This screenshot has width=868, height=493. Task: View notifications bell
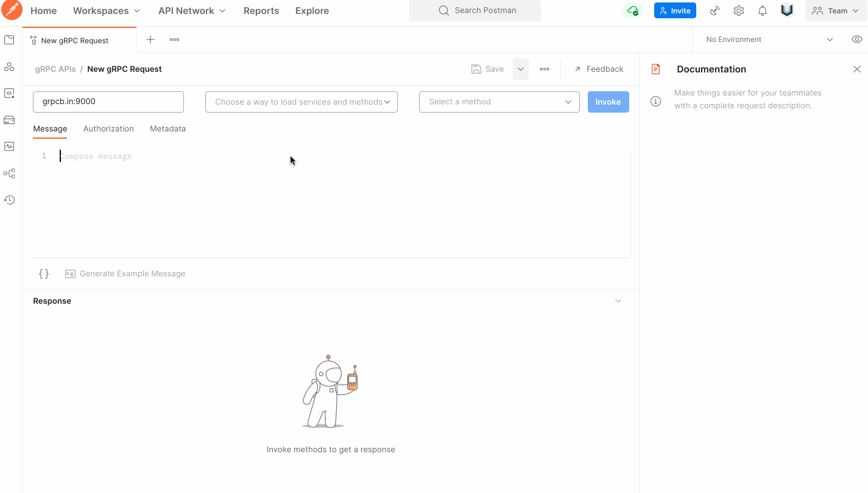pyautogui.click(x=762, y=10)
